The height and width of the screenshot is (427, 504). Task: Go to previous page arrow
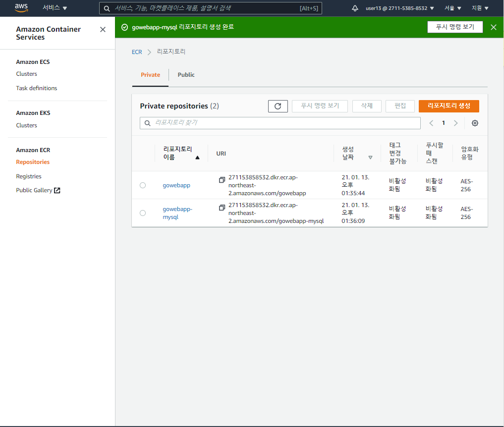[x=431, y=123]
